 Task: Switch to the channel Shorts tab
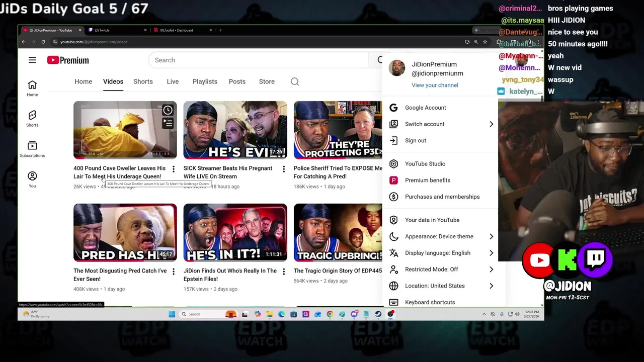(x=143, y=81)
